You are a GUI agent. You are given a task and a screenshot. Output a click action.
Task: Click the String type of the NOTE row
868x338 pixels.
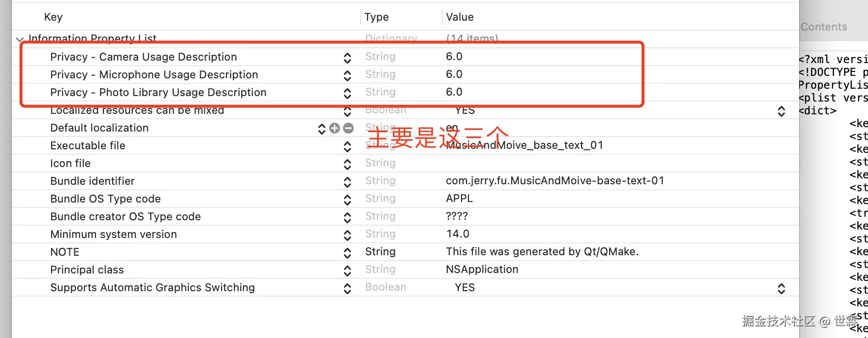point(380,252)
